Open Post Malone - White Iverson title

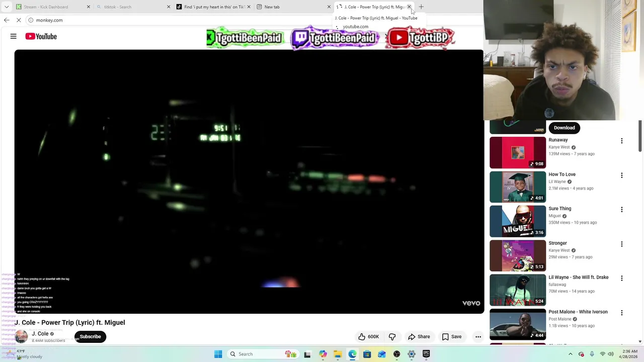[578, 312]
